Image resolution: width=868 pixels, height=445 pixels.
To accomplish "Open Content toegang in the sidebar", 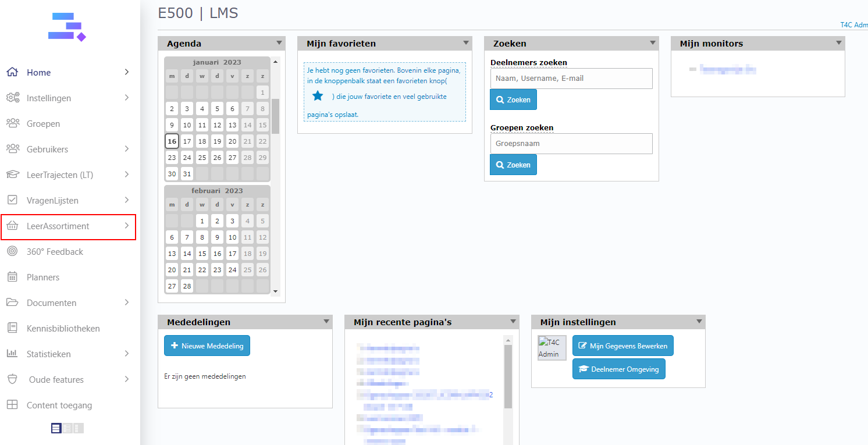I will [59, 405].
